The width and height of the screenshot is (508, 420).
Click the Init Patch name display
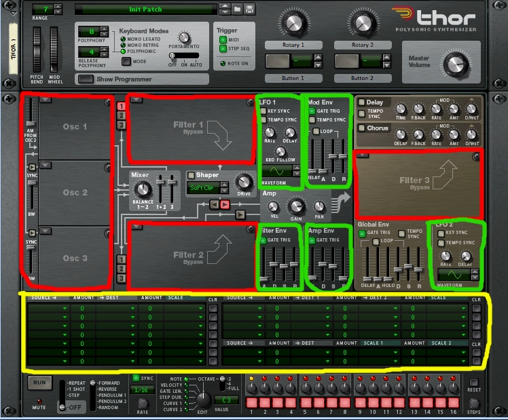coord(145,9)
